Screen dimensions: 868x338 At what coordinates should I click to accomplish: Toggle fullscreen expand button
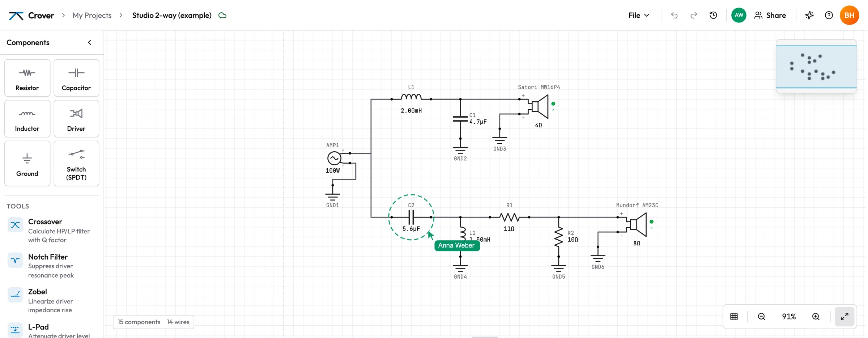coord(844,317)
